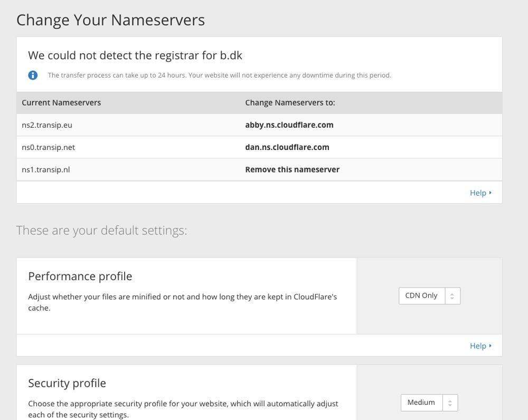Open the CDN Only performance dropdown
The width and height of the screenshot is (528, 420).
pyautogui.click(x=429, y=296)
